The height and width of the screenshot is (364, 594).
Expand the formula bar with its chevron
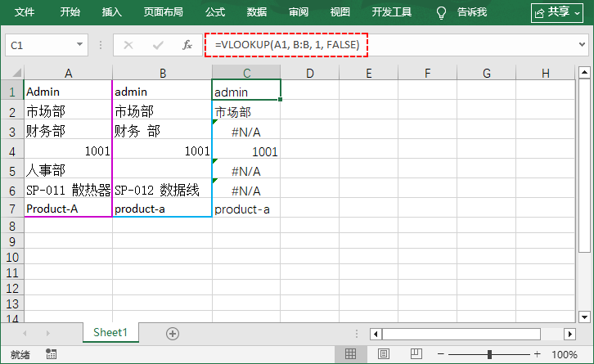pyautogui.click(x=582, y=45)
